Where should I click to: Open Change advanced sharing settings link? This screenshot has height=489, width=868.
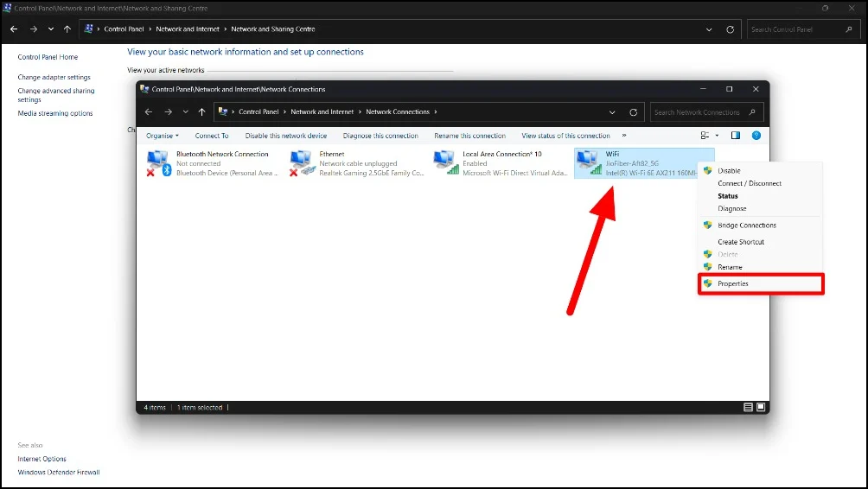56,95
